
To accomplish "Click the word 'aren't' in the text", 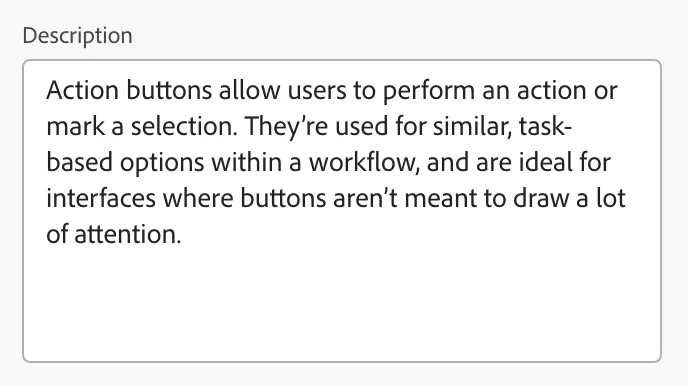I will pos(365,198).
